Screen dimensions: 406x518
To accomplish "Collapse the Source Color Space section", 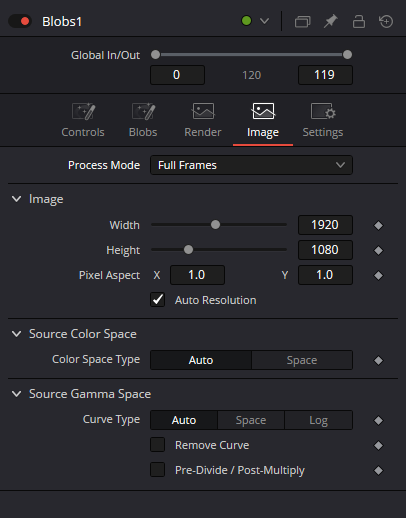I will (x=16, y=334).
